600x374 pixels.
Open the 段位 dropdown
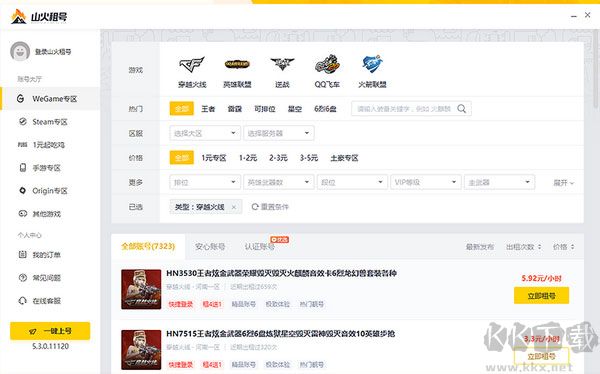[x=352, y=182]
